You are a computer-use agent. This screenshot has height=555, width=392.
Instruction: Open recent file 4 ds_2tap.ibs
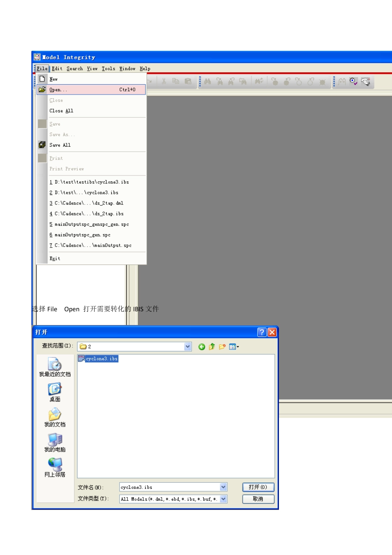(x=91, y=213)
